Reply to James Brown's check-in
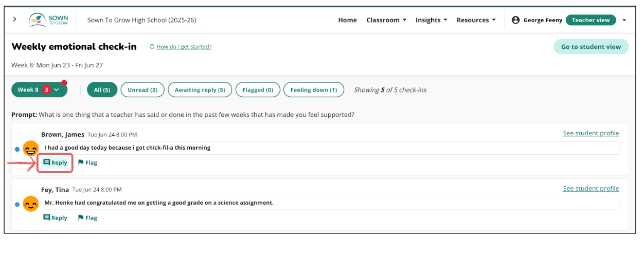644x254 pixels. (x=55, y=162)
